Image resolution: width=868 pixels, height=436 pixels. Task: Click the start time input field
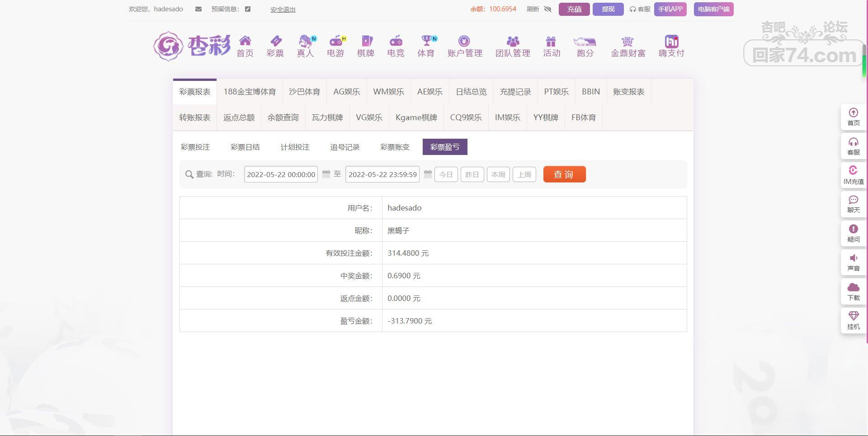click(281, 174)
